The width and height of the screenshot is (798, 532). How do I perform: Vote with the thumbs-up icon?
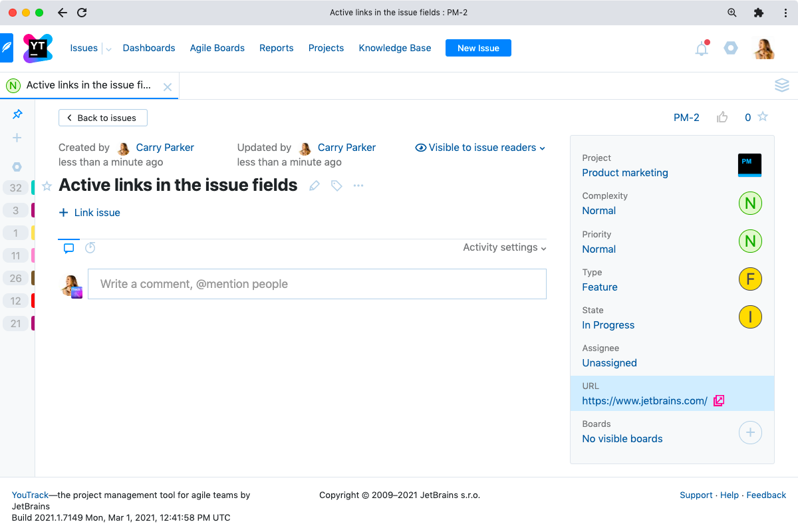[x=722, y=117]
